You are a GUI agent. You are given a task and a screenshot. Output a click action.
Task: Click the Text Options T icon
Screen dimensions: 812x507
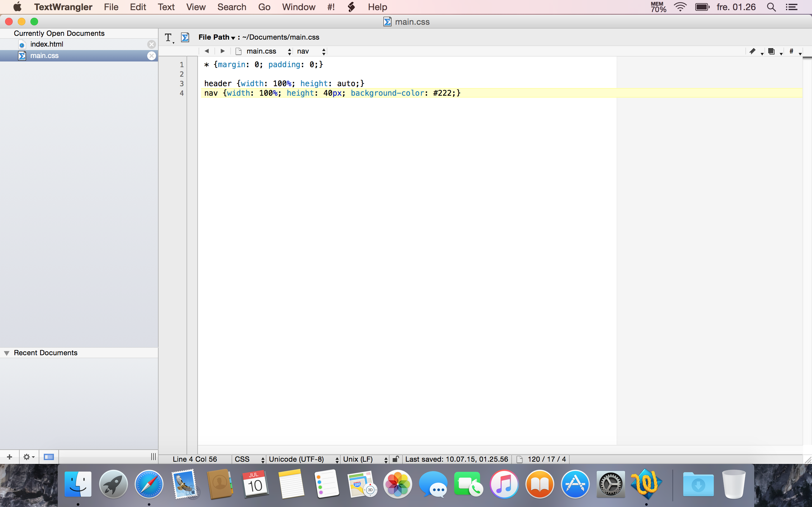[x=168, y=38]
